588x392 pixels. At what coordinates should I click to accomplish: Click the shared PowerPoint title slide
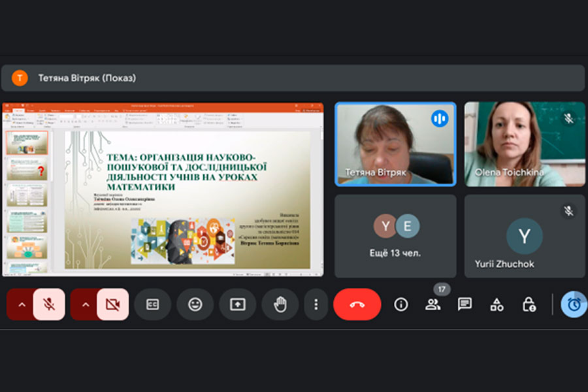pyautogui.click(x=188, y=199)
